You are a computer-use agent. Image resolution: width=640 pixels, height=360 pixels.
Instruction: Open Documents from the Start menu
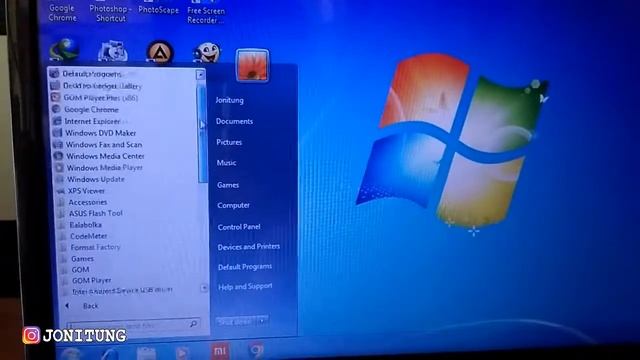(234, 121)
